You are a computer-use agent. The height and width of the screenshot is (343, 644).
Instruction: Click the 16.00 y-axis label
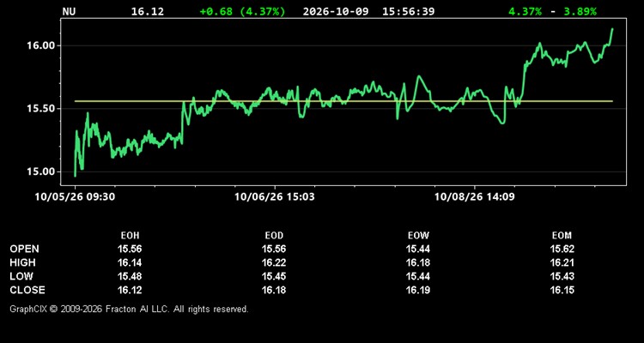[40, 45]
